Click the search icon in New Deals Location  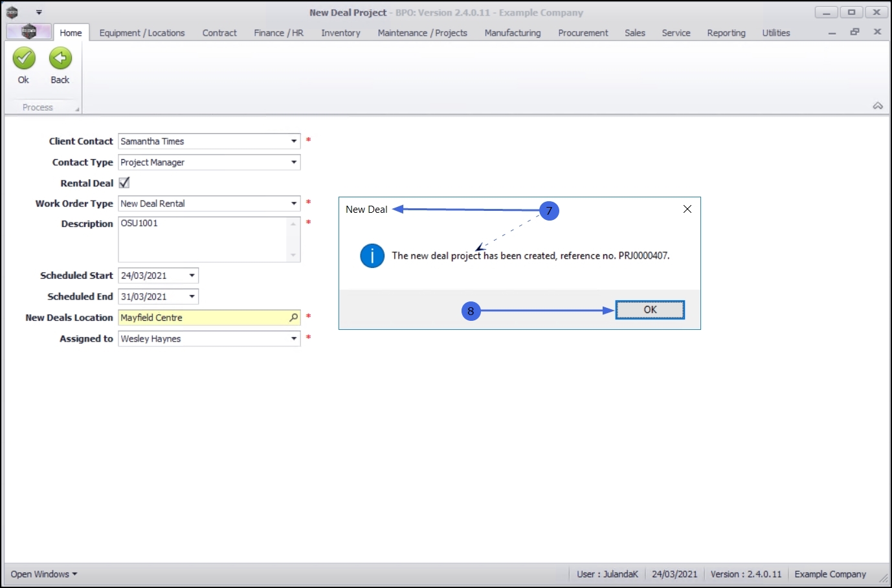tap(293, 318)
